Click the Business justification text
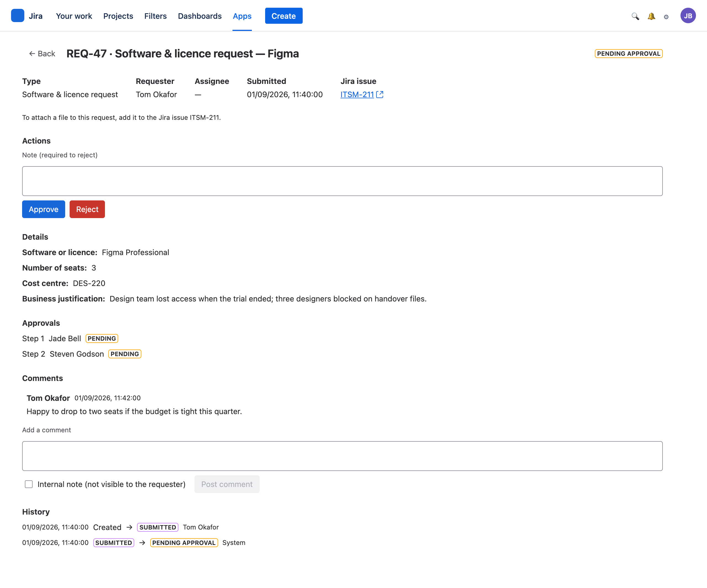This screenshot has width=707, height=588. point(268,299)
